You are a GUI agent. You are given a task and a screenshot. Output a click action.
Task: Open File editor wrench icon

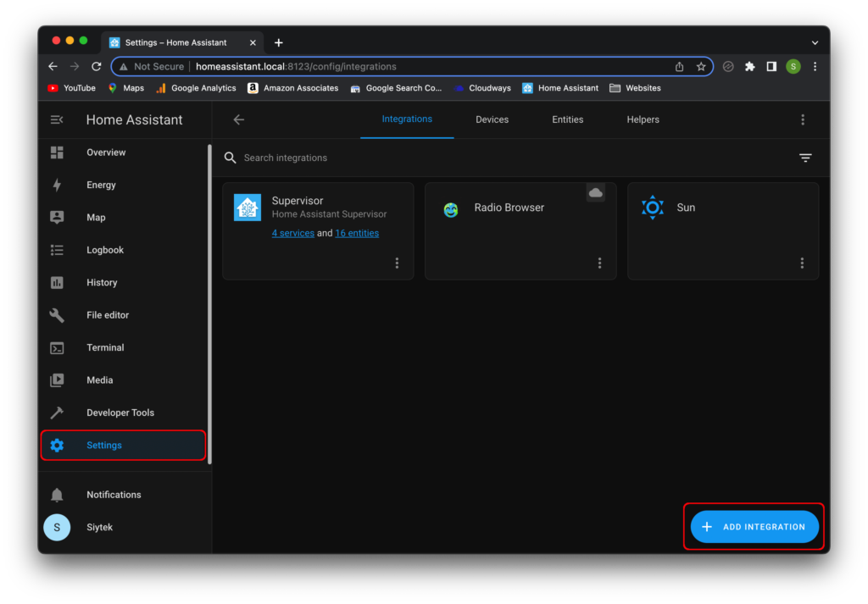[57, 315]
